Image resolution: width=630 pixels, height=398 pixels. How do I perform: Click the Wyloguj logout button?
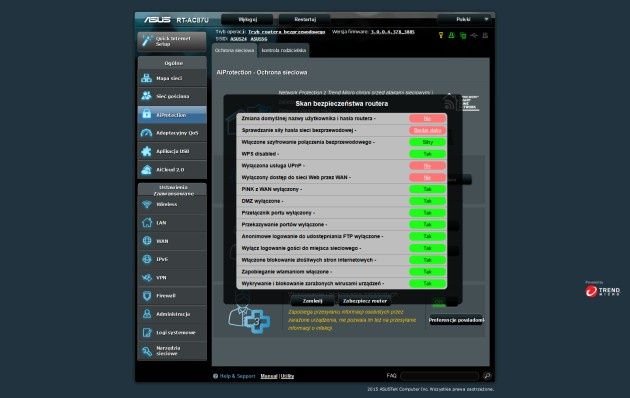(x=248, y=19)
